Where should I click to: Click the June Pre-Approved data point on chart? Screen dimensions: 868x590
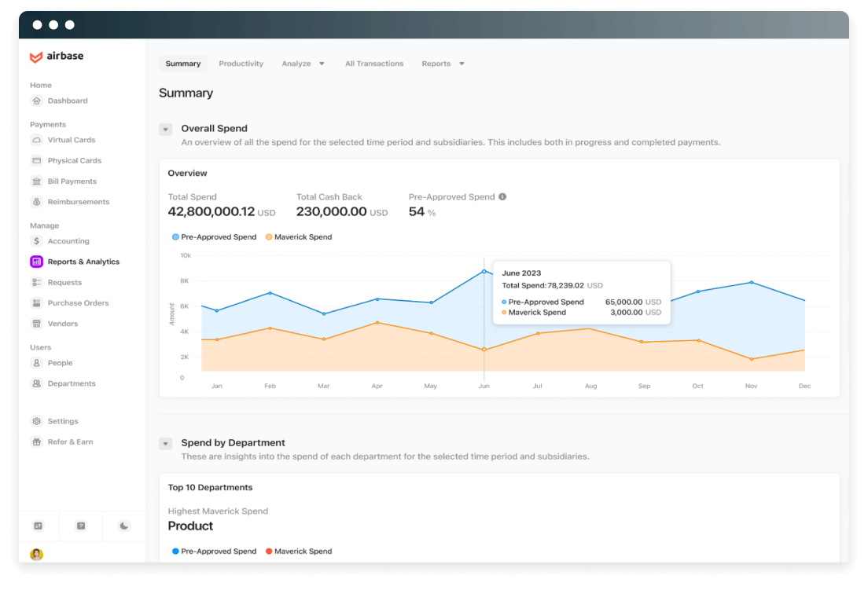(x=484, y=271)
